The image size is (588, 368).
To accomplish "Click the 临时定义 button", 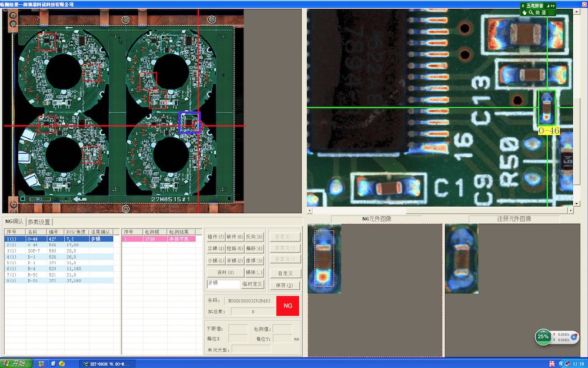I will tap(252, 284).
